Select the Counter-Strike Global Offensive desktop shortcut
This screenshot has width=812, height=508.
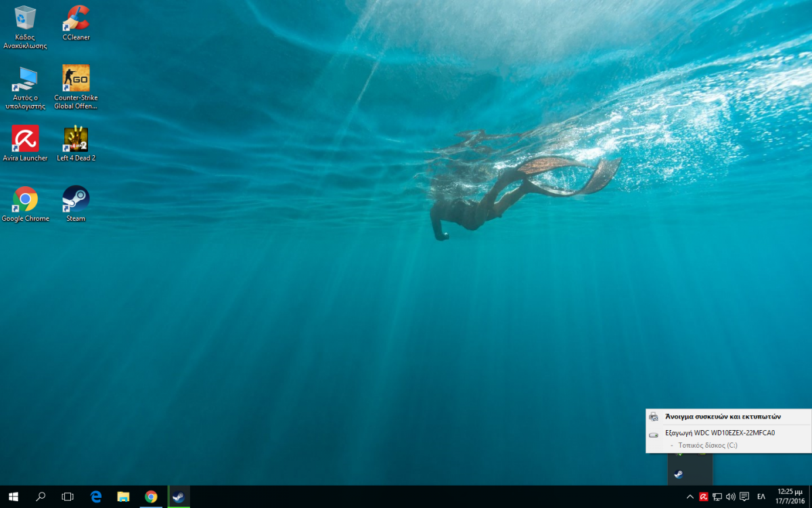(76, 87)
